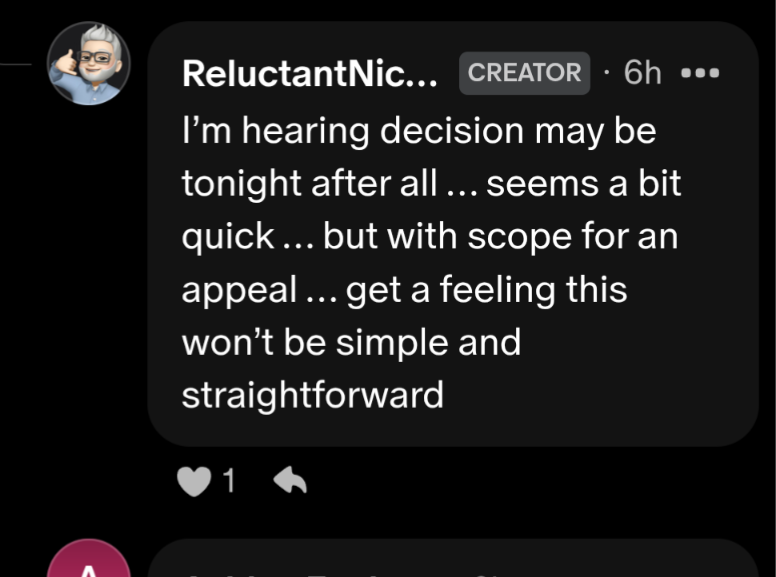Open ReluctantNic's memoji profile picture
This screenshot has height=577, width=776.
click(89, 63)
